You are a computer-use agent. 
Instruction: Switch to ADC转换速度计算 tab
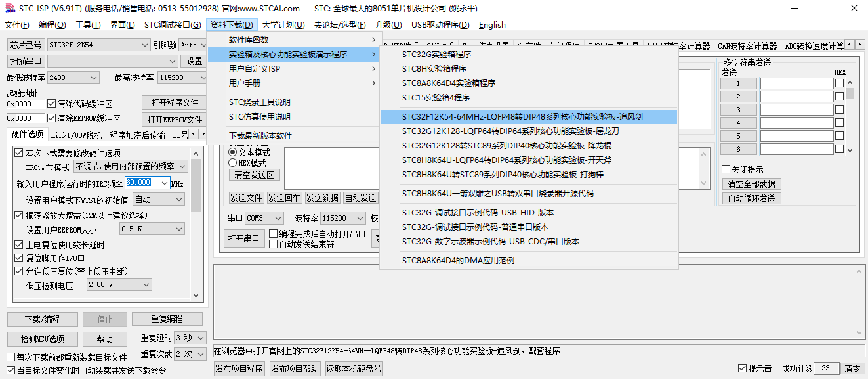pos(814,46)
